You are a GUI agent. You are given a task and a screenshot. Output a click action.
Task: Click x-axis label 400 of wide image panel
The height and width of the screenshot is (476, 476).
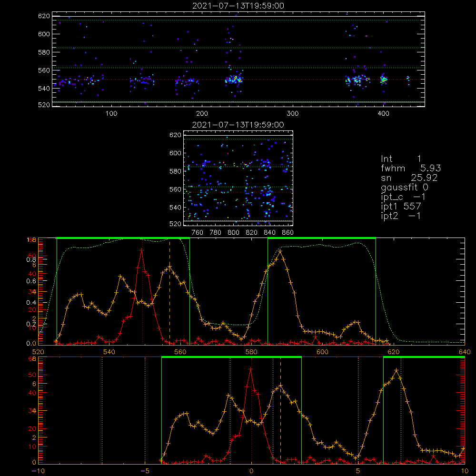click(383, 114)
